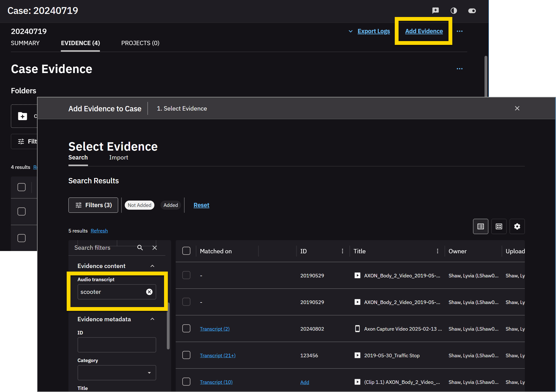The image size is (556, 392).
Task: Click video icon for Traffic Stop evidence
Action: click(357, 355)
